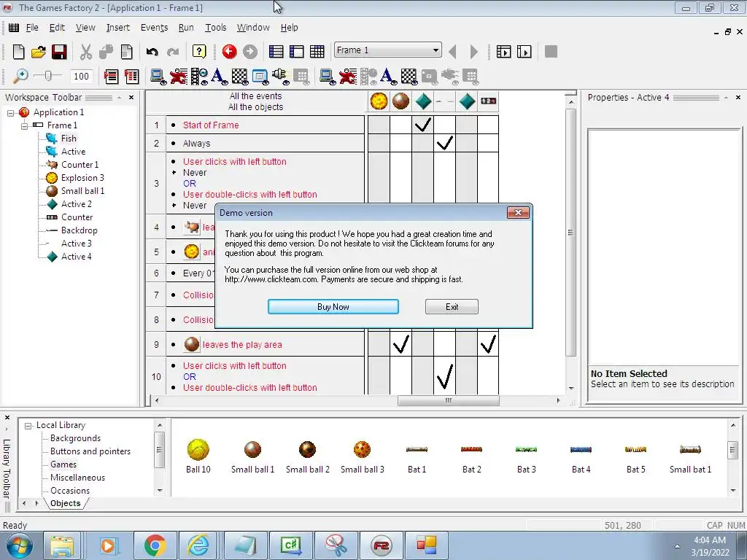Image resolution: width=747 pixels, height=560 pixels.
Task: Click the Run Frame icon
Action: click(x=524, y=52)
